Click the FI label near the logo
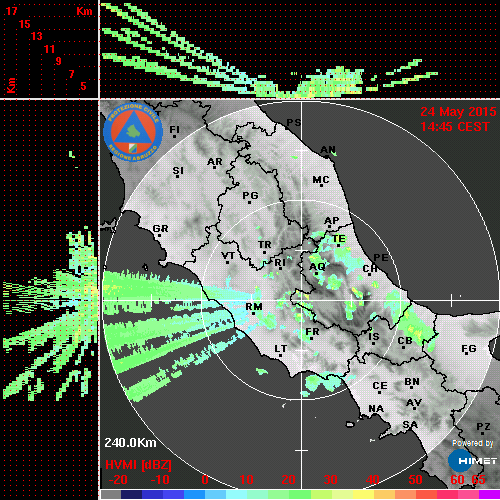 point(174,129)
